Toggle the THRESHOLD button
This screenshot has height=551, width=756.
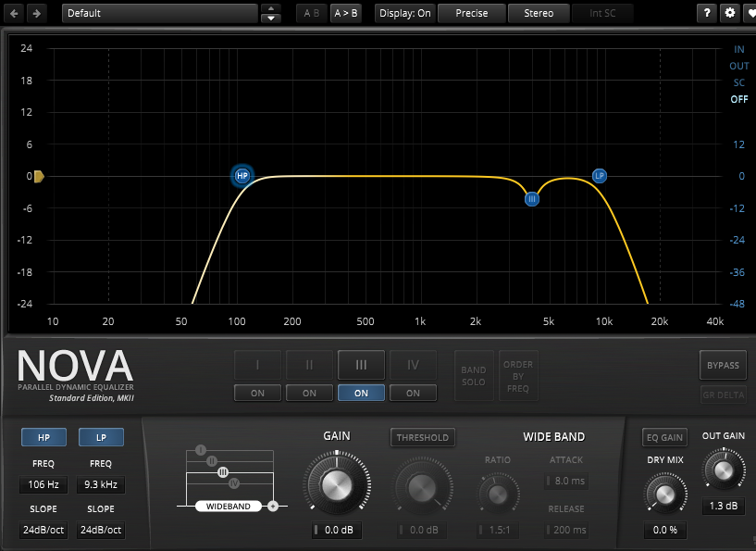[x=422, y=438]
